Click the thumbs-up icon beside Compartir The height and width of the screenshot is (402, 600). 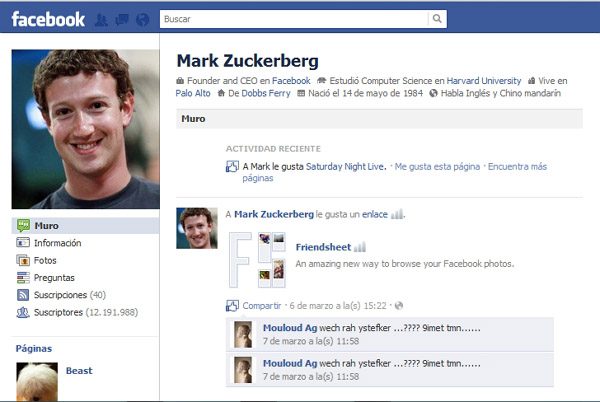(x=232, y=306)
